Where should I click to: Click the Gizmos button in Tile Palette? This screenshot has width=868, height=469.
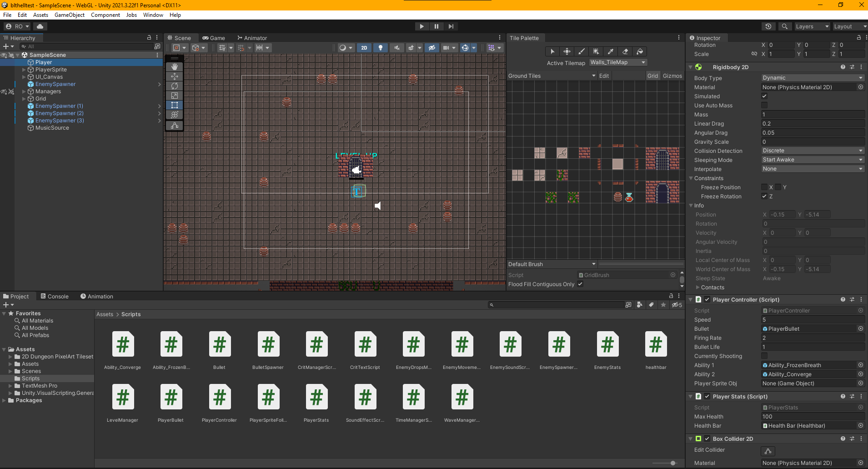click(672, 76)
